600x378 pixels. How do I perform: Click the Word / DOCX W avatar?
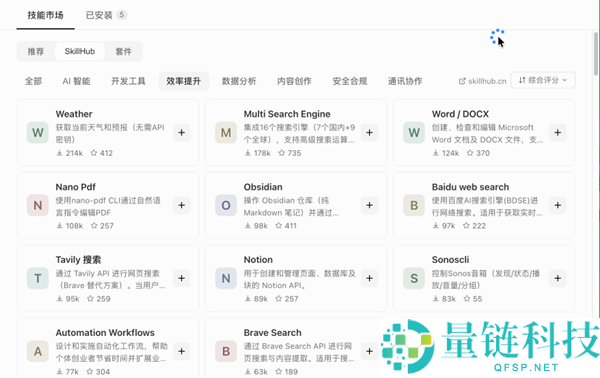(414, 132)
